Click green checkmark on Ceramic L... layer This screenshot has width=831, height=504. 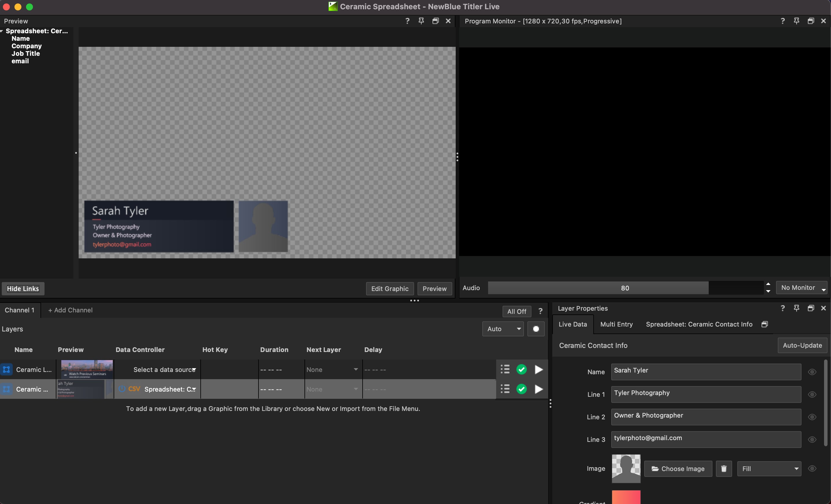521,370
